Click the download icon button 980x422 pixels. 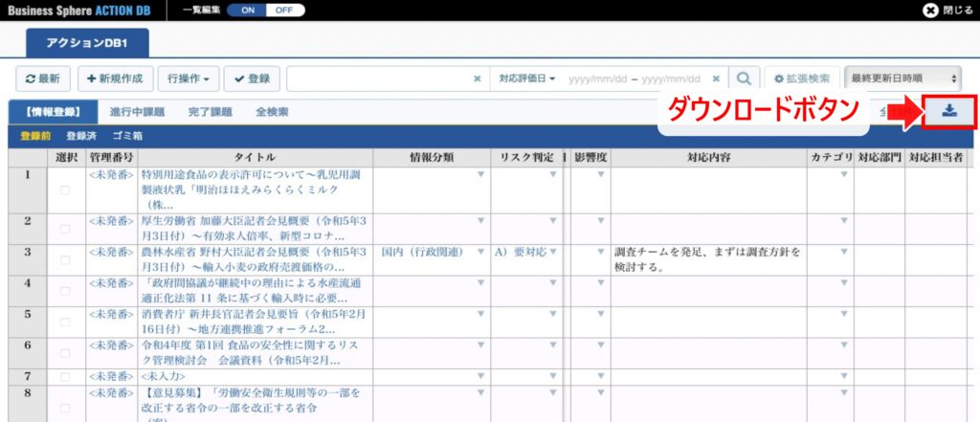pos(948,111)
